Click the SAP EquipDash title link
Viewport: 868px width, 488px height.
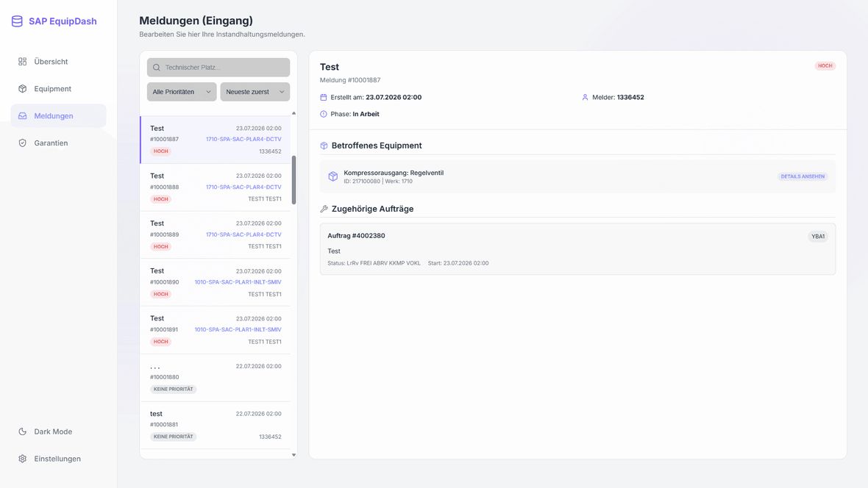[x=63, y=21]
